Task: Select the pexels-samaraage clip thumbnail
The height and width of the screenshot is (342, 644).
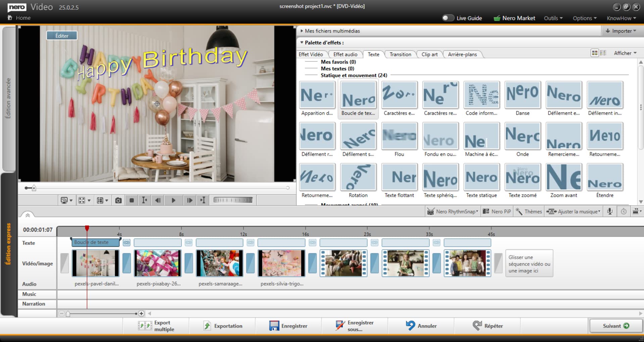Action: pos(219,263)
